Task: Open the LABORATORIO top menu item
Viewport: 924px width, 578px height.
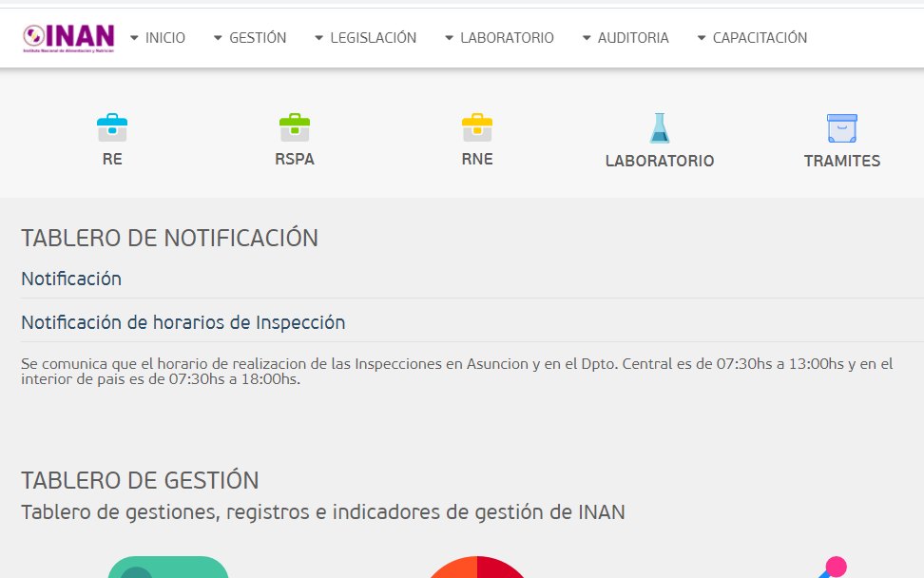Action: [507, 38]
